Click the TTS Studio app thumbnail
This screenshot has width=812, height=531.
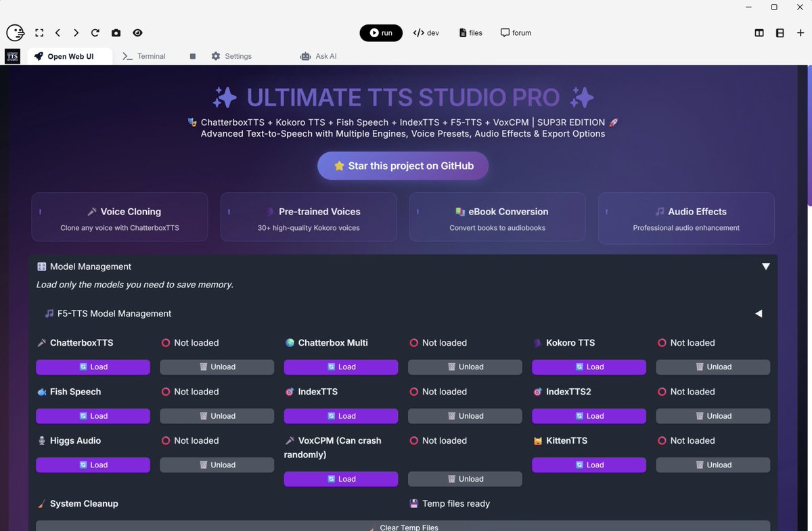point(12,56)
